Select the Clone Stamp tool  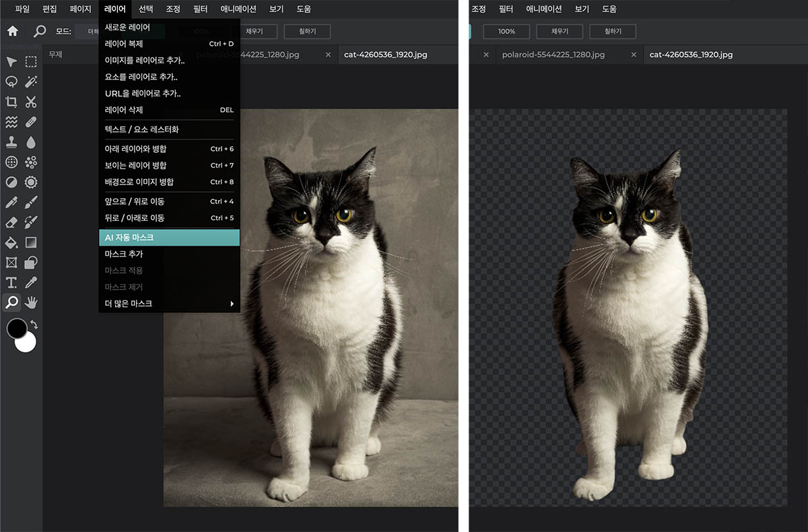(x=11, y=142)
